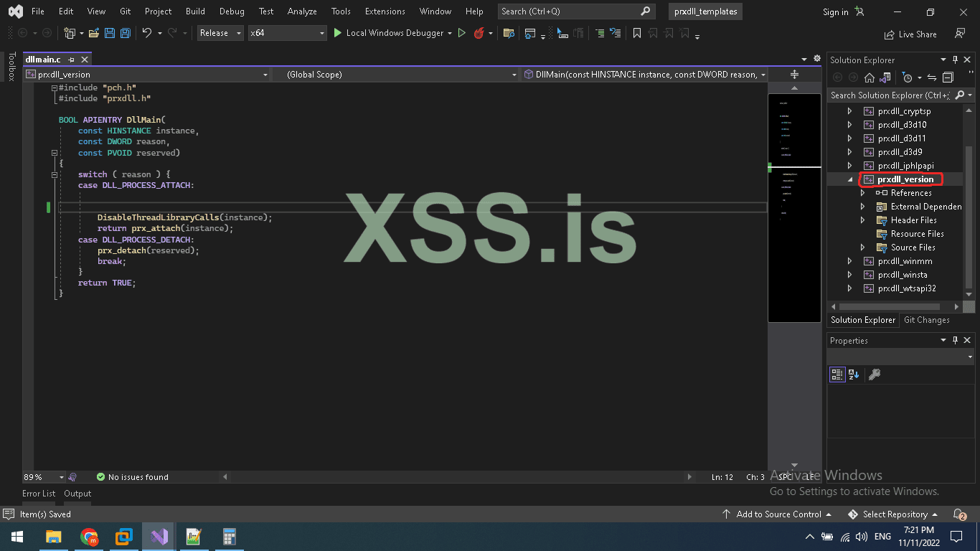Viewport: 980px width, 551px height.
Task: Click the Live Share button
Action: [911, 34]
